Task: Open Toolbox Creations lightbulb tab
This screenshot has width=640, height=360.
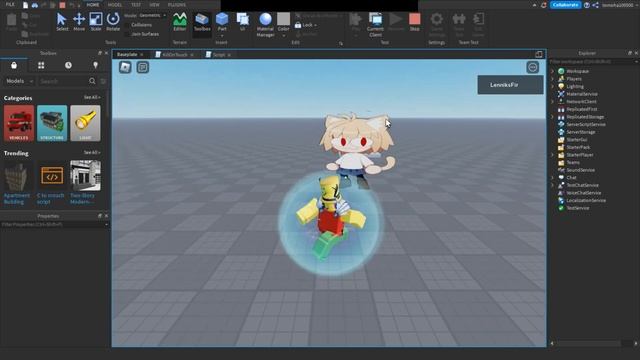Action: 96,65
